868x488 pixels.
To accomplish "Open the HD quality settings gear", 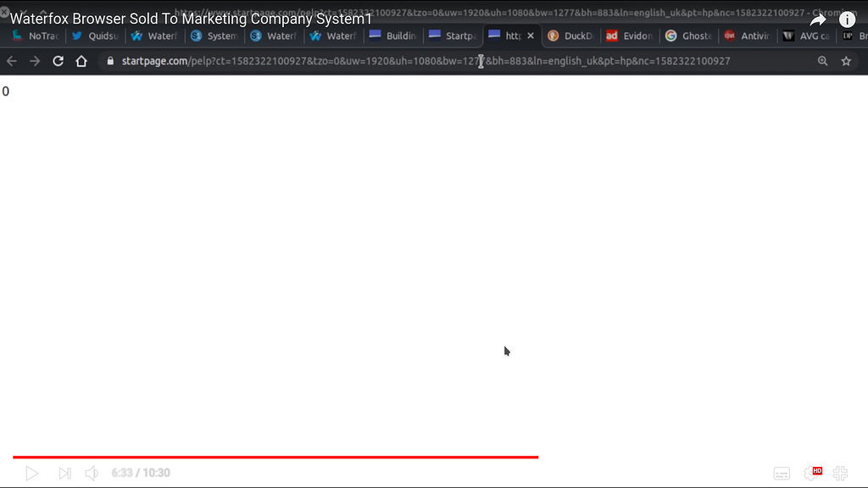I will coord(815,473).
